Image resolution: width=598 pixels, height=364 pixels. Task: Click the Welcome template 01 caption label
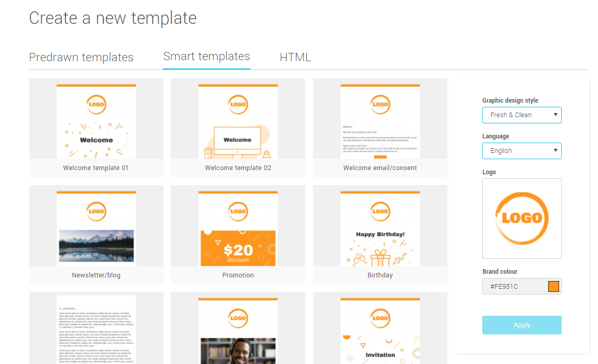tap(96, 168)
